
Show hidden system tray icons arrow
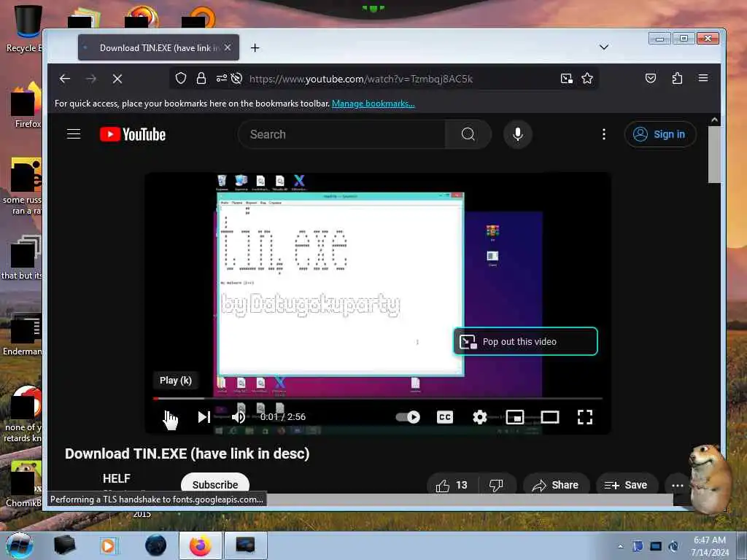(x=620, y=546)
